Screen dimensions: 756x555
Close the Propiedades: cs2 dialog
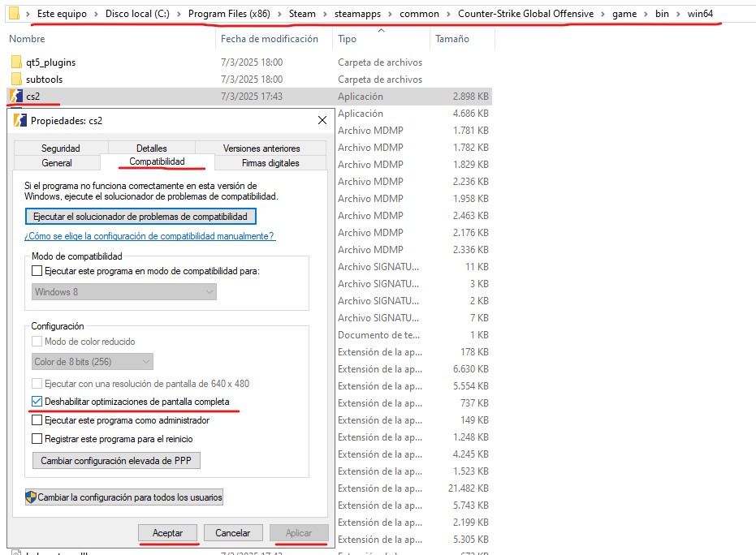coord(322,120)
